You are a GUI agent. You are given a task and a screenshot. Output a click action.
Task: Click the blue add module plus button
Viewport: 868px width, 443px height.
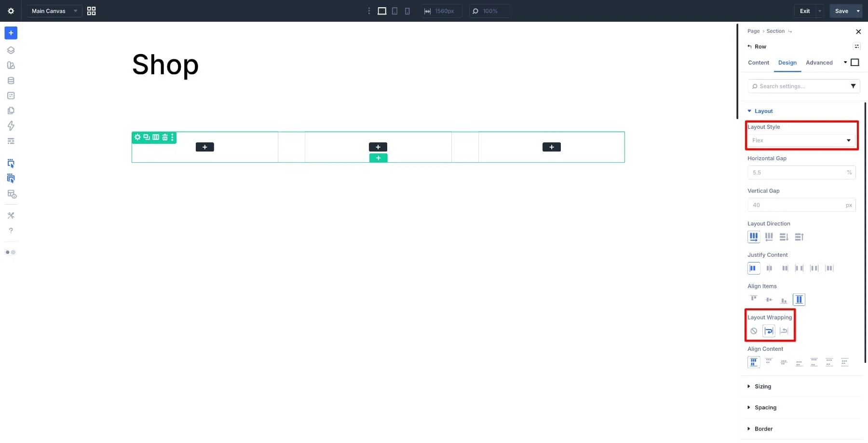pos(11,33)
